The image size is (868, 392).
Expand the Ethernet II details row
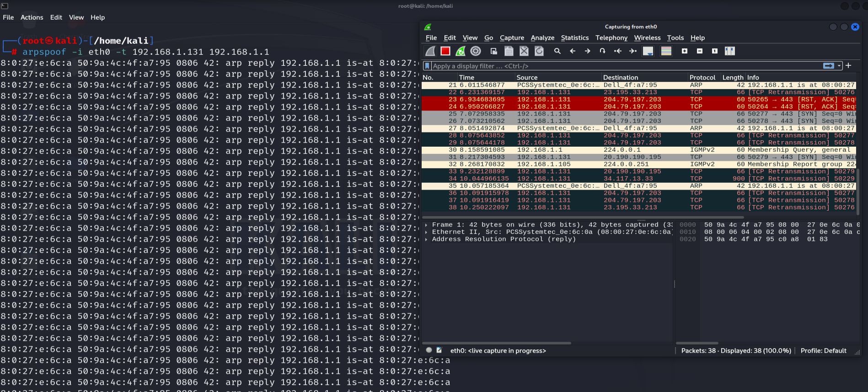pos(426,232)
